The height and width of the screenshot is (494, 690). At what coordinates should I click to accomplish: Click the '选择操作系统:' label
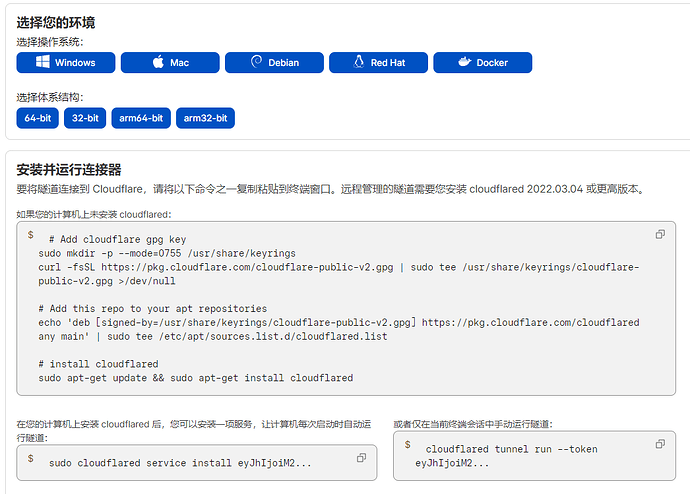tap(50, 42)
